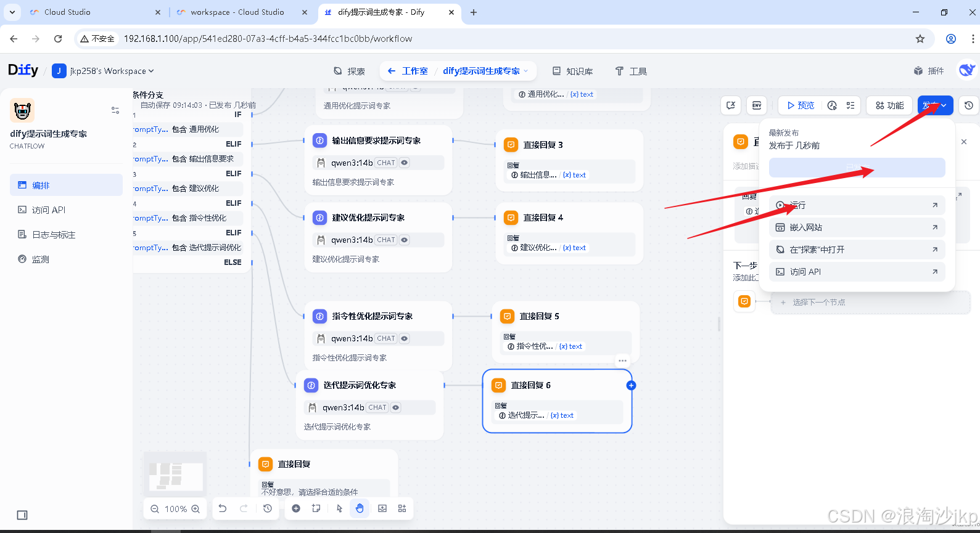980x533 pixels.
Task: Undo the last canvas change
Action: pyautogui.click(x=223, y=508)
